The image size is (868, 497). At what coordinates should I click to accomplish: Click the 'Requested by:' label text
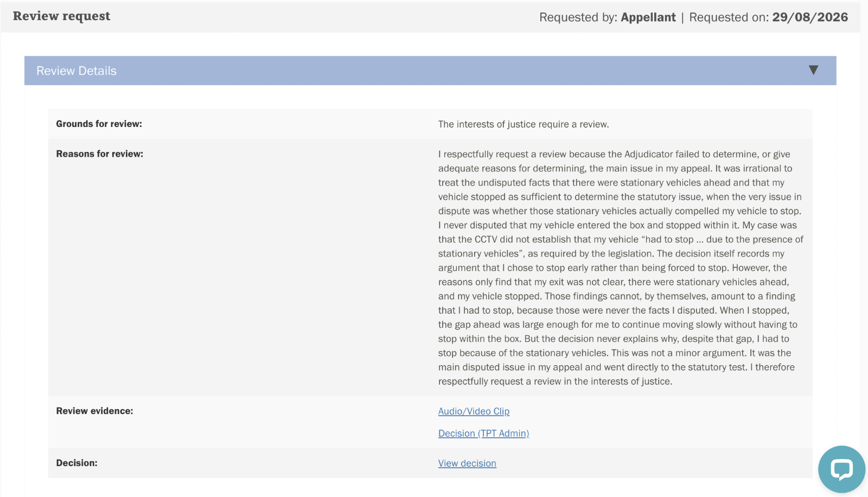click(x=578, y=17)
